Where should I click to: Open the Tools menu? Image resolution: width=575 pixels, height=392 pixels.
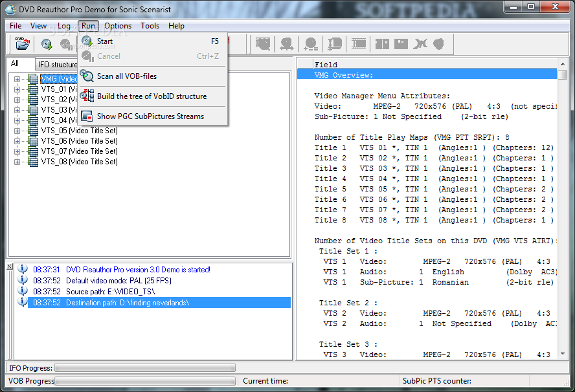pos(150,26)
